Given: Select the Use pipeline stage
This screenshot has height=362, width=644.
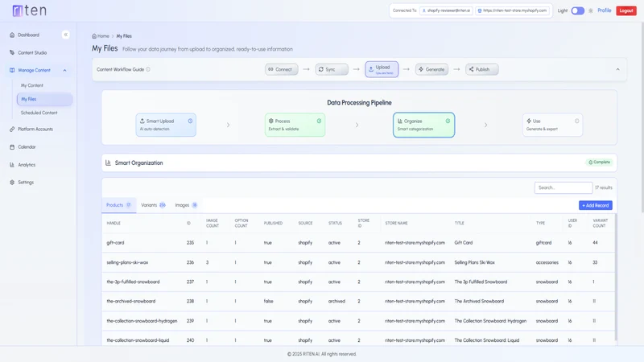Looking at the screenshot, I should (552, 125).
